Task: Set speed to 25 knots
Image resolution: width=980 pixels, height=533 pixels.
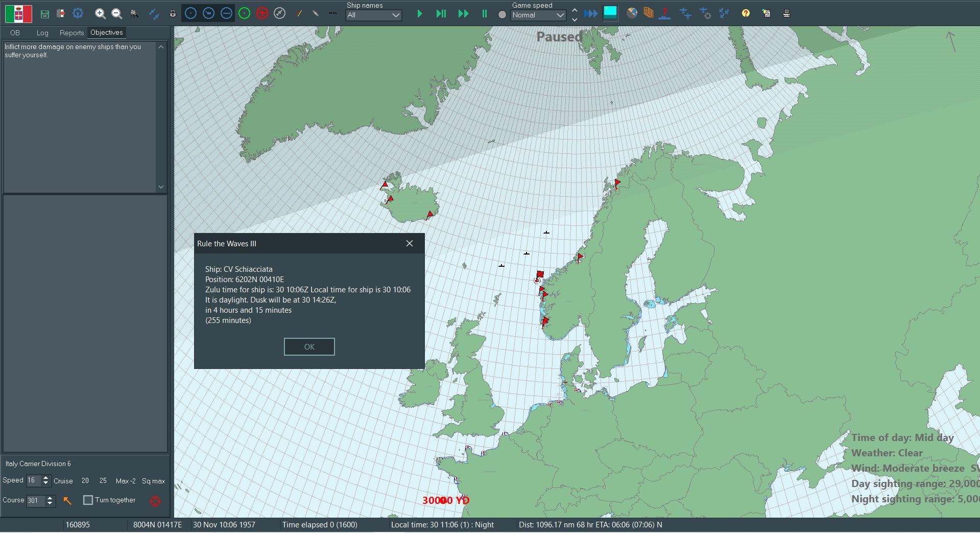Action: pyautogui.click(x=103, y=481)
